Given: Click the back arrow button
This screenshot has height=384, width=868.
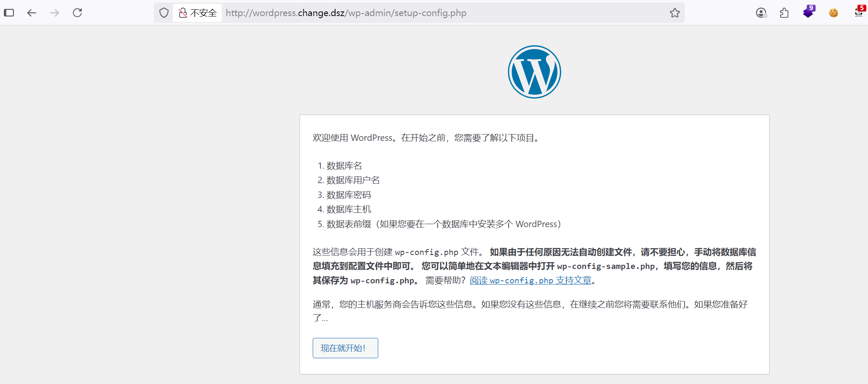Looking at the screenshot, I should [32, 13].
